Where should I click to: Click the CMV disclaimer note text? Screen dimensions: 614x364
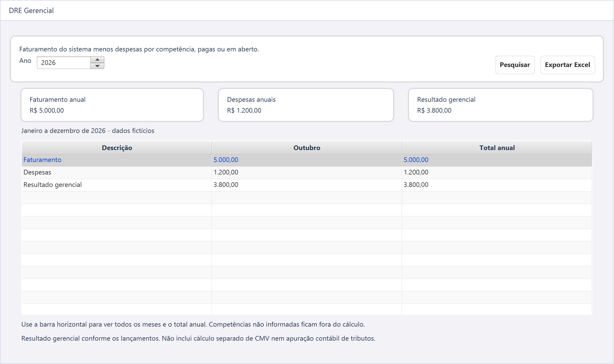tap(198, 339)
